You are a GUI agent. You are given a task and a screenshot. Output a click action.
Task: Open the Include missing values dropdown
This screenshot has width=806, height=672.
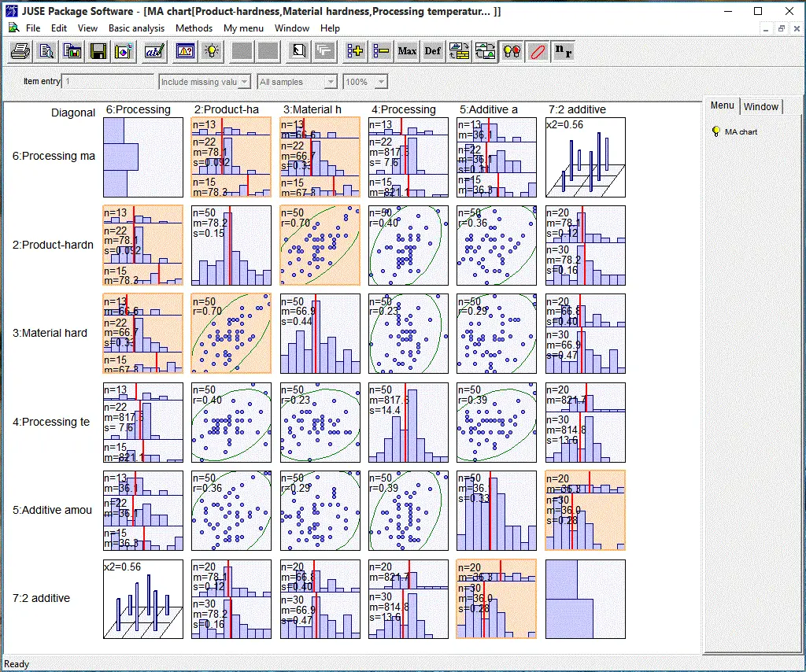(x=243, y=82)
